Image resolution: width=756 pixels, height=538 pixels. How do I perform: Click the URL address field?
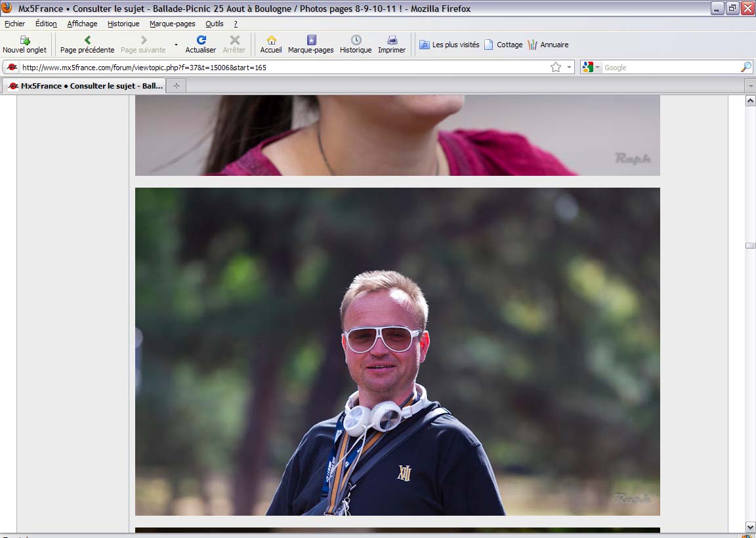(284, 68)
